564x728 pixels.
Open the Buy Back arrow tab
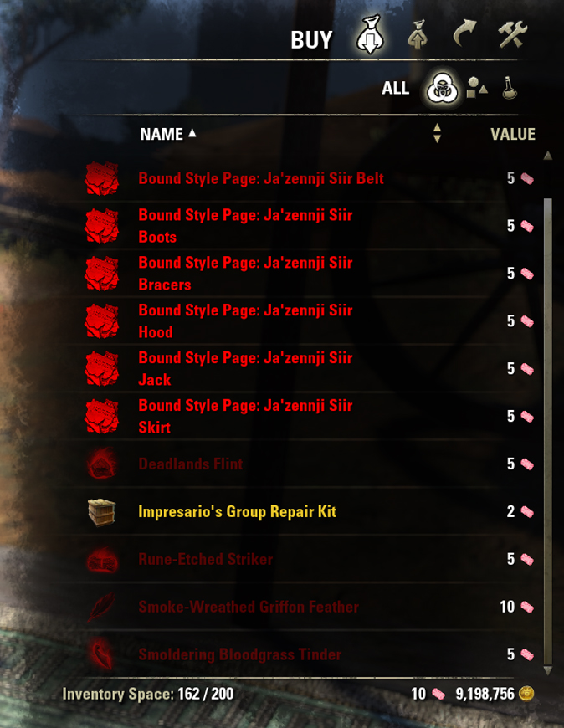(x=464, y=33)
